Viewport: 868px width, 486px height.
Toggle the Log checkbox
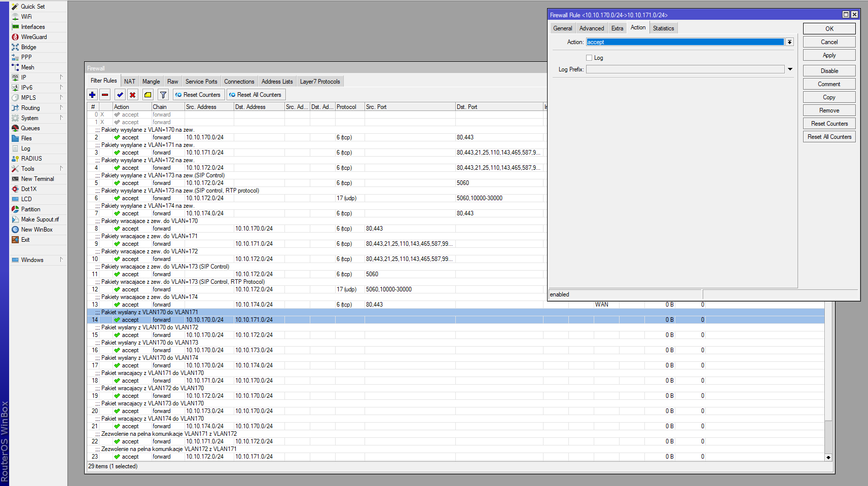point(589,58)
